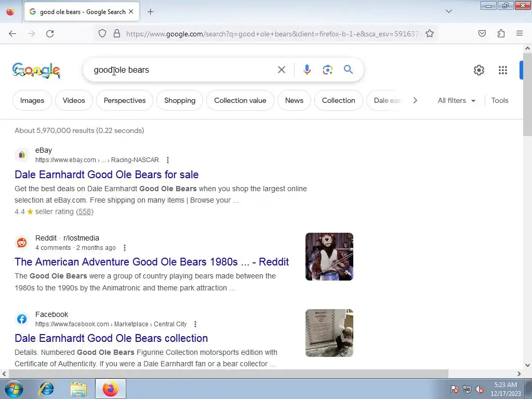Screen dimensions: 532x399
Task: Open the Reddit bear thumbnail image
Action: pyautogui.click(x=329, y=257)
